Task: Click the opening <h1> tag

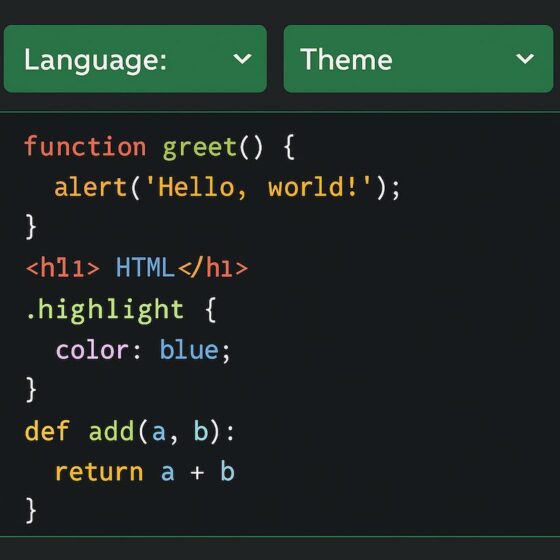Action: tap(63, 267)
